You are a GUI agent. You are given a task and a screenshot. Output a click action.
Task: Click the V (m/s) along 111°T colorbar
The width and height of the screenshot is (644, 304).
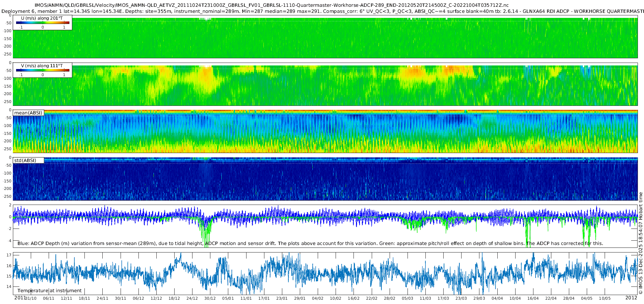(43, 70)
